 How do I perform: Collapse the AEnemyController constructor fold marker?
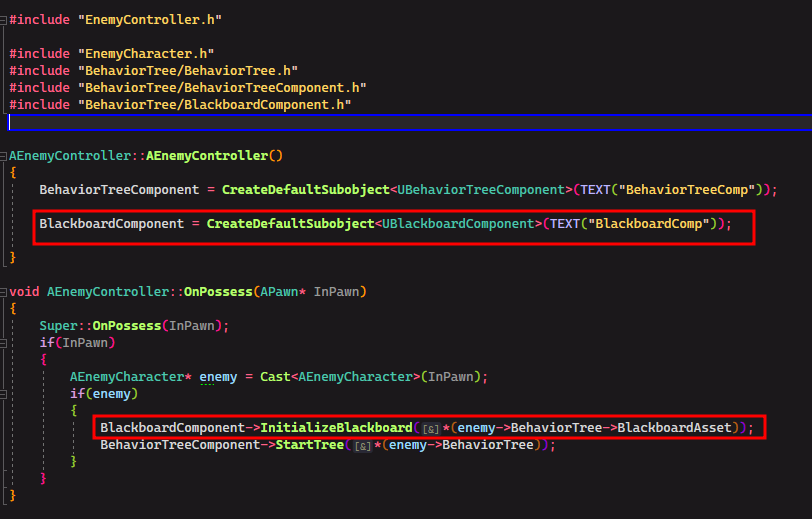[x=3, y=156]
